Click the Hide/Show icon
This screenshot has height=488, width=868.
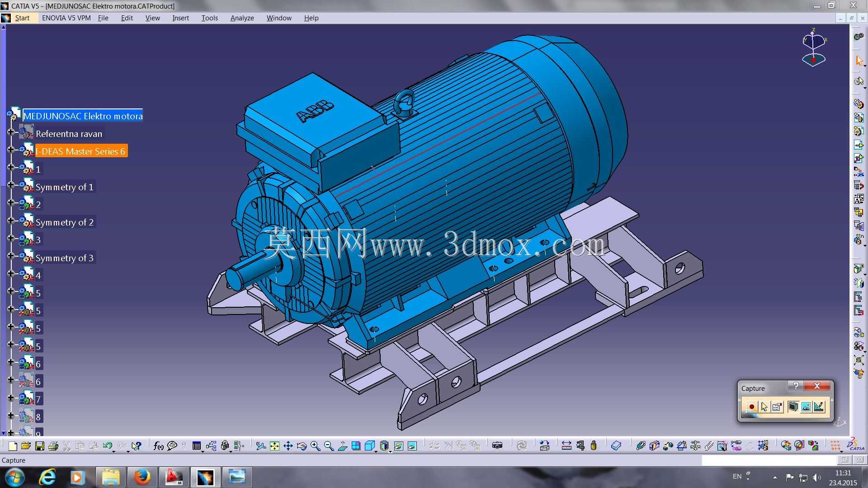[398, 446]
